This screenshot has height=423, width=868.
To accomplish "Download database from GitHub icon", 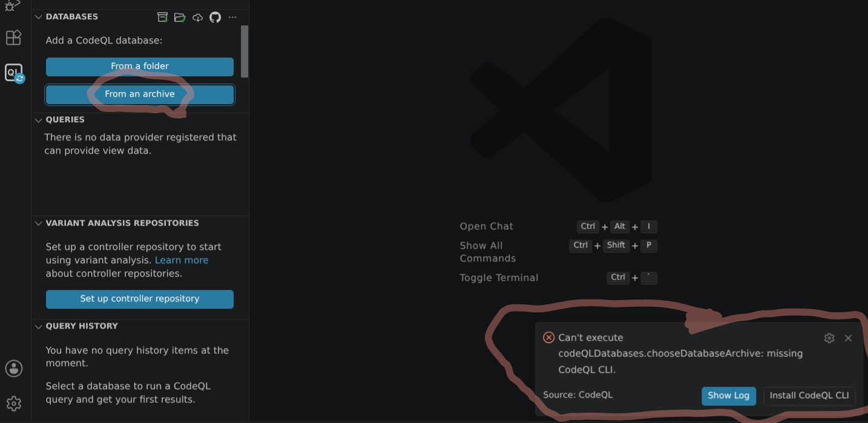I will pyautogui.click(x=215, y=17).
